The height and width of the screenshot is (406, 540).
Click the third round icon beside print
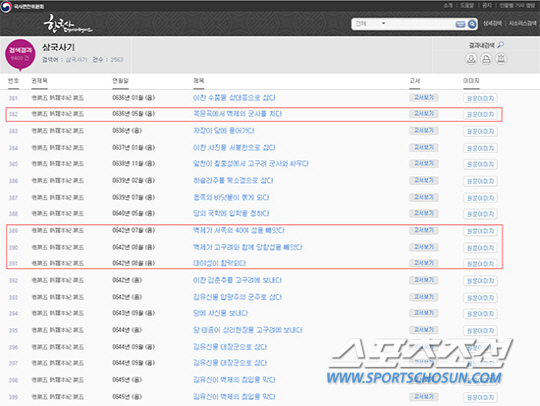click(501, 59)
